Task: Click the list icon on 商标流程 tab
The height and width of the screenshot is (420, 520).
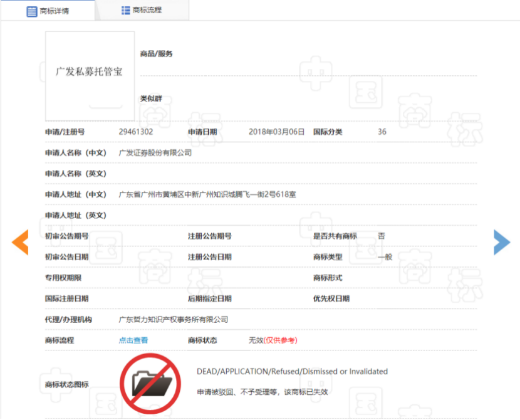Action: click(126, 11)
